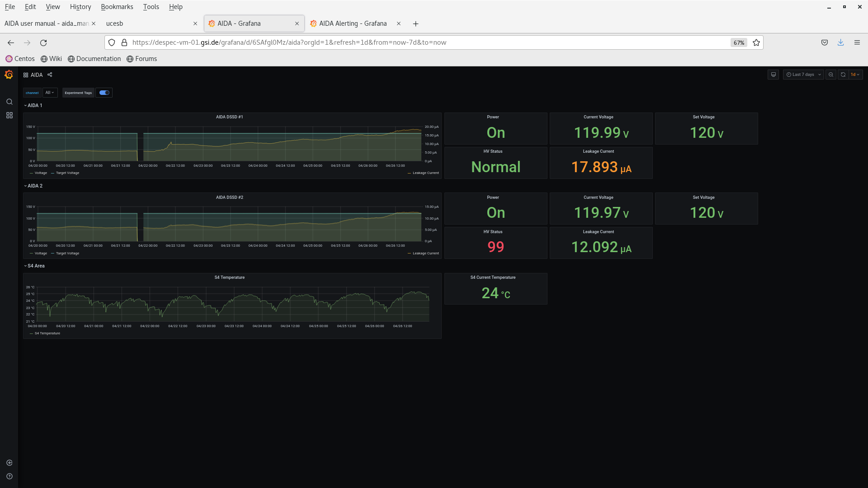The image size is (868, 488).
Task: Switch to the ucesb tab
Action: pos(152,23)
